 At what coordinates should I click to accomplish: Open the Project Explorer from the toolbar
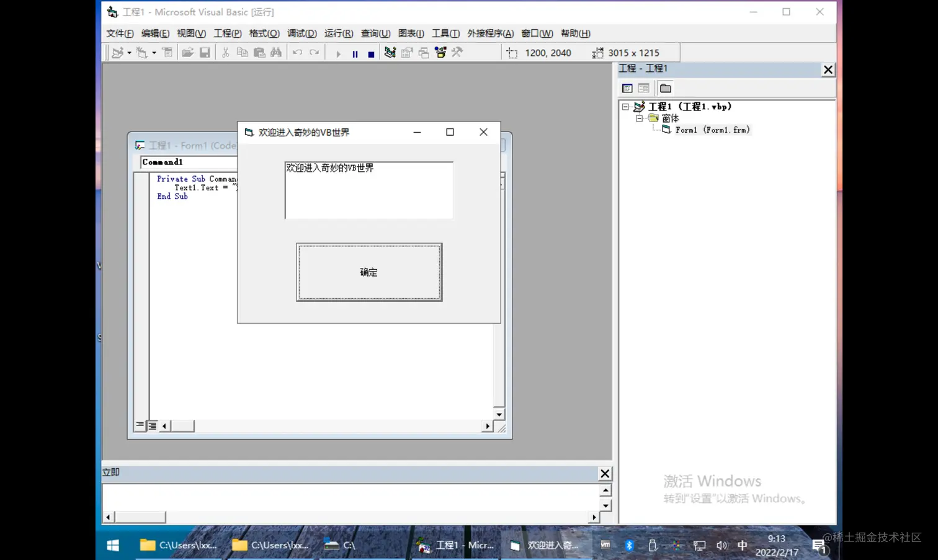(390, 53)
